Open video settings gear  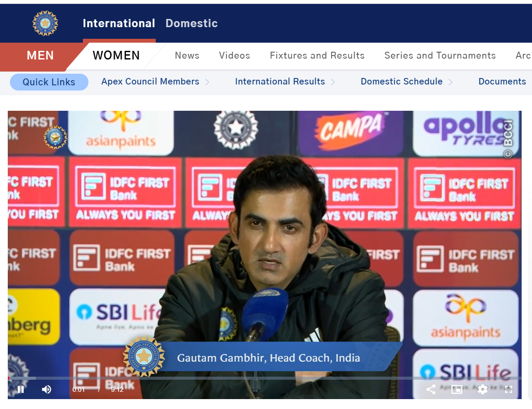tap(483, 390)
